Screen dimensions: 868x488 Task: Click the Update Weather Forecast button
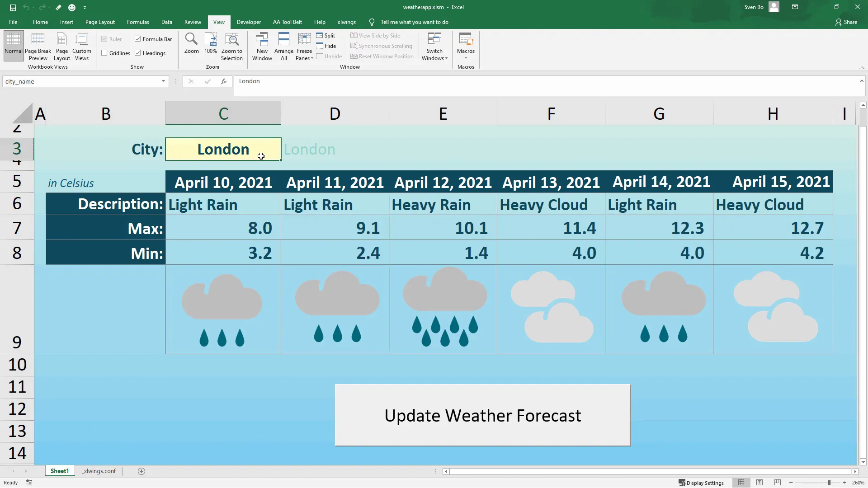pyautogui.click(x=482, y=415)
